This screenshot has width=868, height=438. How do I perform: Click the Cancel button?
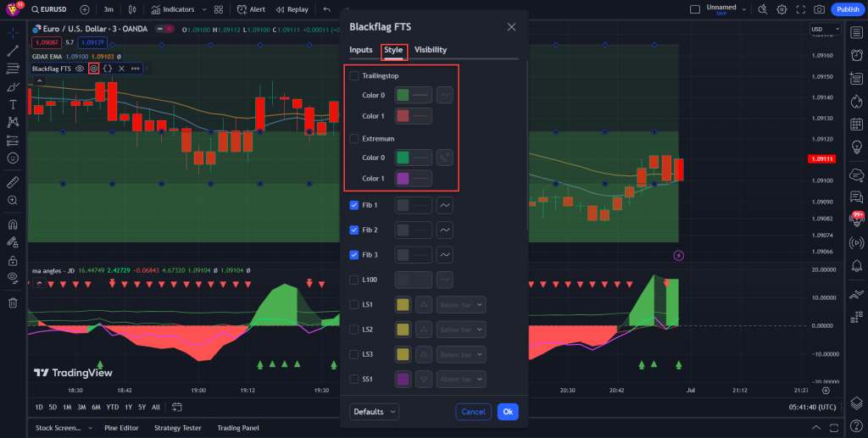[473, 412]
